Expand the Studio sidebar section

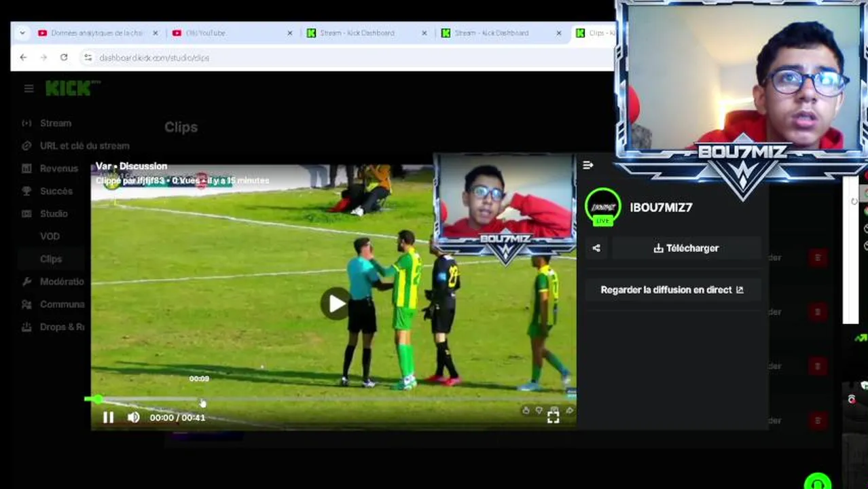pos(54,213)
